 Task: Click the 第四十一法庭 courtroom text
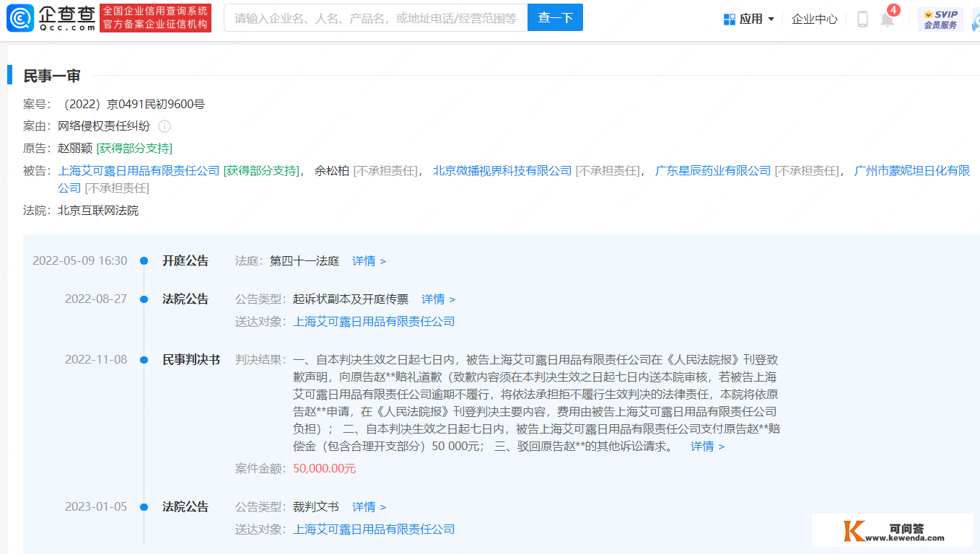pyautogui.click(x=305, y=261)
